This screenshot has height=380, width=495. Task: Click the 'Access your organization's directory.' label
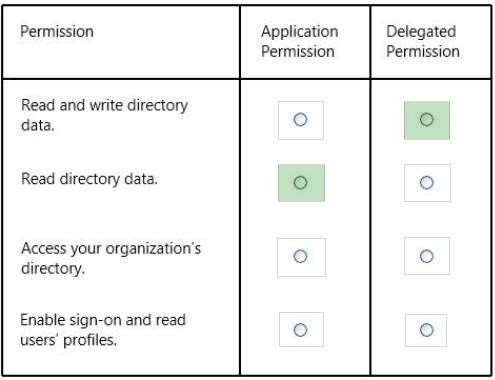tap(111, 258)
